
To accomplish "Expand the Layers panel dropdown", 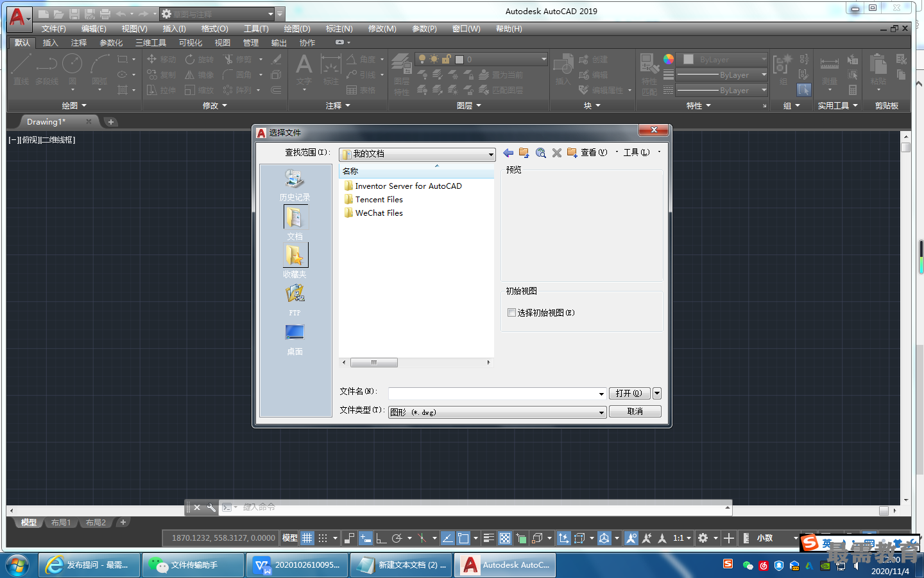I will click(x=468, y=105).
